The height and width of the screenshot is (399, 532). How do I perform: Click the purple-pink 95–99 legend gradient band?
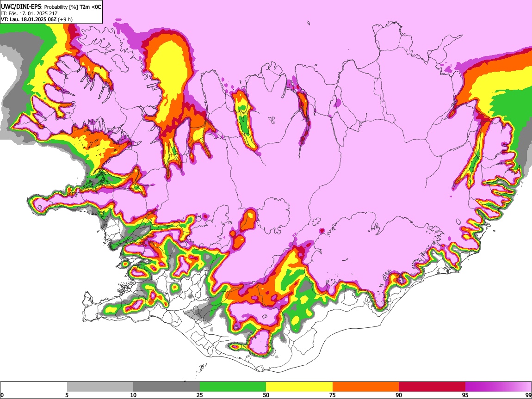[x=498, y=387]
